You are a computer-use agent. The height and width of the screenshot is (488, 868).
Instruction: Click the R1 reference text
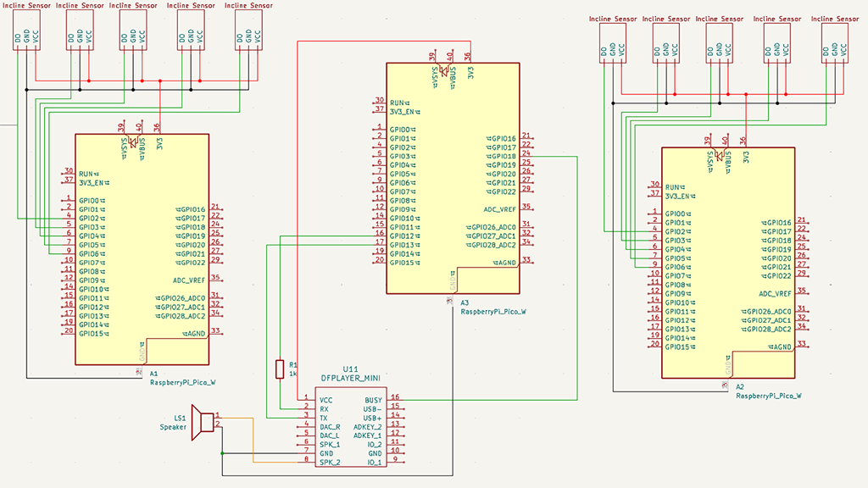292,364
